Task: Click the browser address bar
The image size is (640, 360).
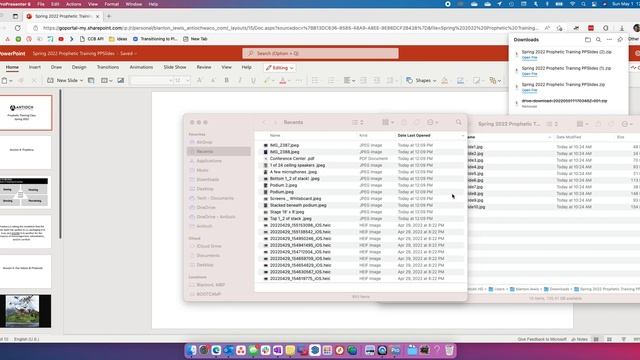Action: point(291,28)
